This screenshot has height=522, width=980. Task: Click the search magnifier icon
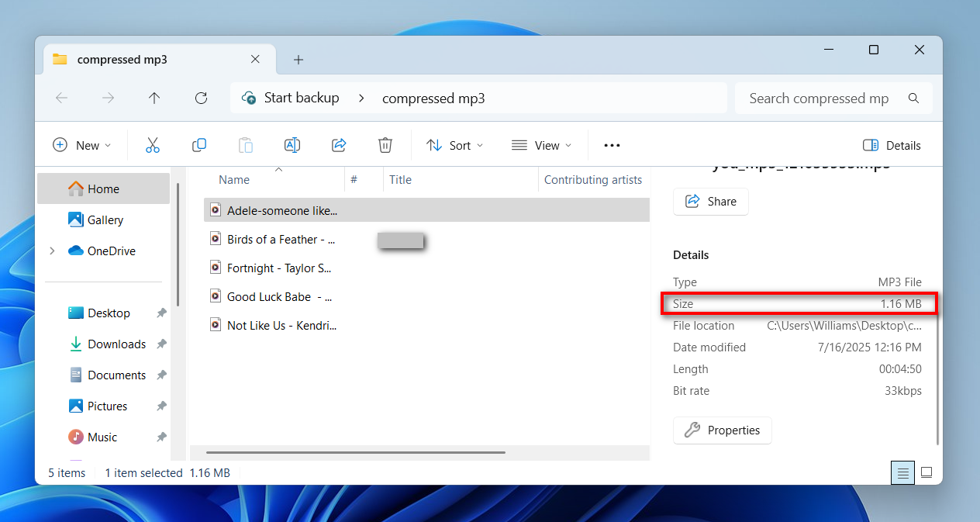(913, 99)
